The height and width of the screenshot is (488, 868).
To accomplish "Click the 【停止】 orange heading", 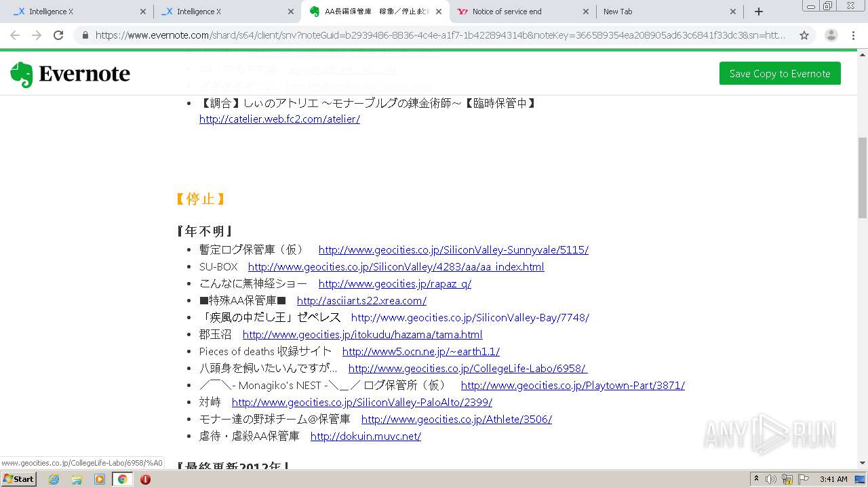I will (x=200, y=199).
